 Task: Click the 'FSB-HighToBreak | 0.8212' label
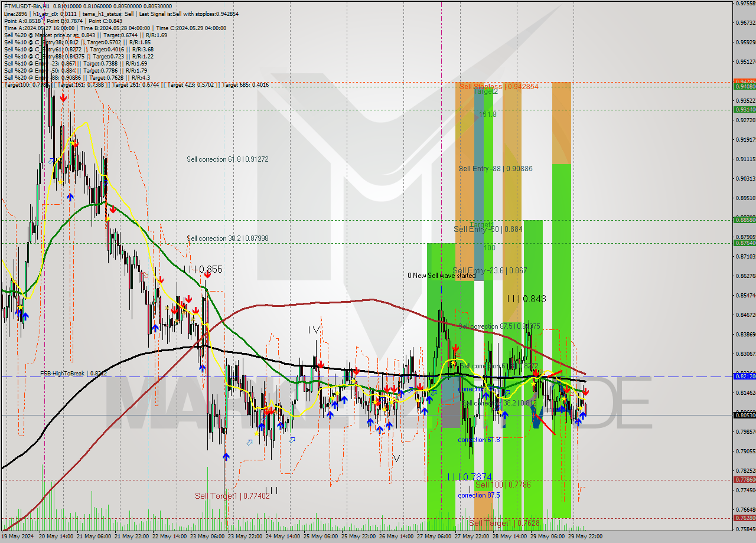click(x=74, y=374)
